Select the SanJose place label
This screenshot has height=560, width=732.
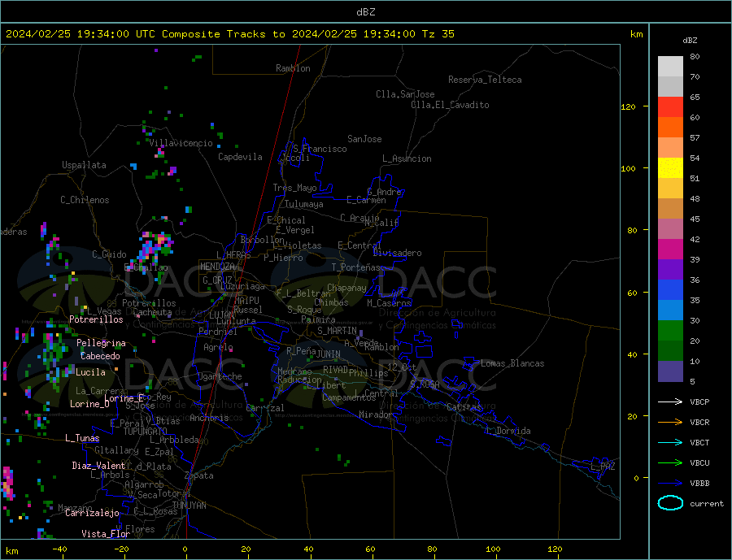364,139
